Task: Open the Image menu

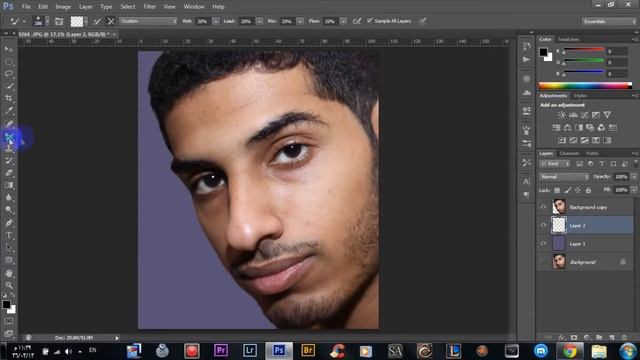Action: coord(63,7)
